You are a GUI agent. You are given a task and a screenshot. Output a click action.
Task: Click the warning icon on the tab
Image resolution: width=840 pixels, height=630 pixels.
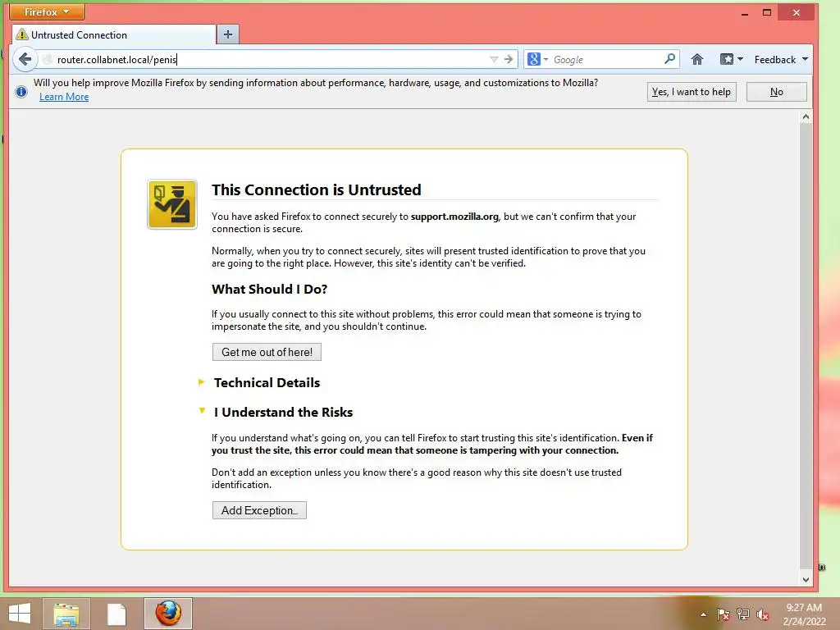pos(22,34)
